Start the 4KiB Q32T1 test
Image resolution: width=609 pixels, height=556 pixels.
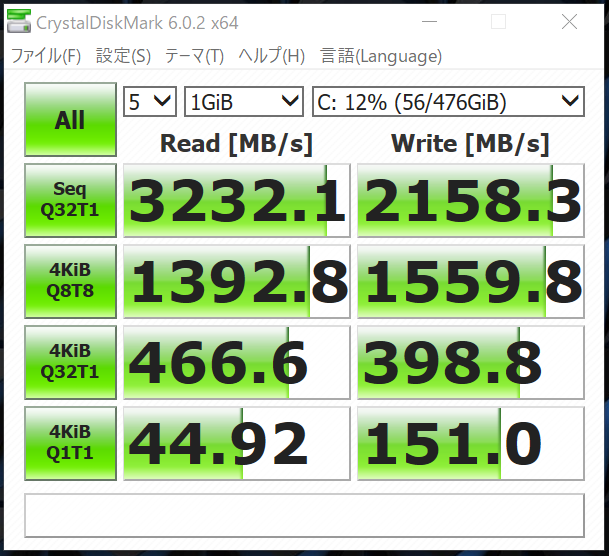70,362
